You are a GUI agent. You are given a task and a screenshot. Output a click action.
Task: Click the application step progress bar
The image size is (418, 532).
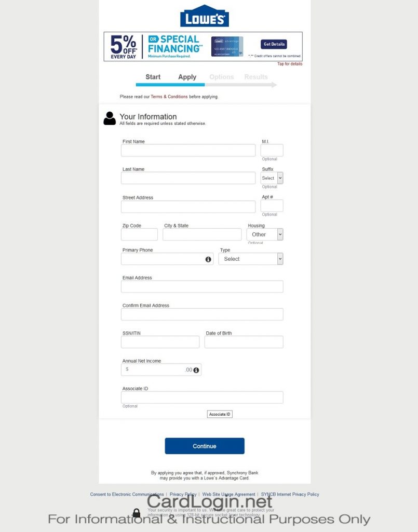[x=206, y=85]
